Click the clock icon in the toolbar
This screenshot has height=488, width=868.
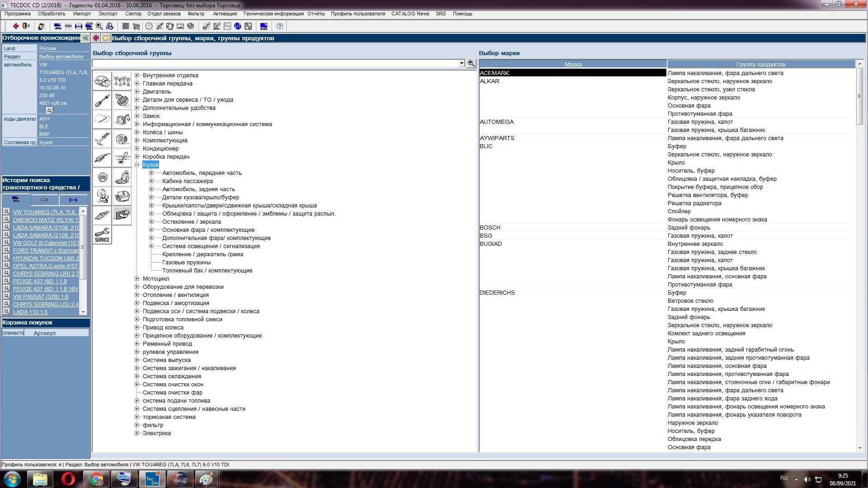point(149,26)
